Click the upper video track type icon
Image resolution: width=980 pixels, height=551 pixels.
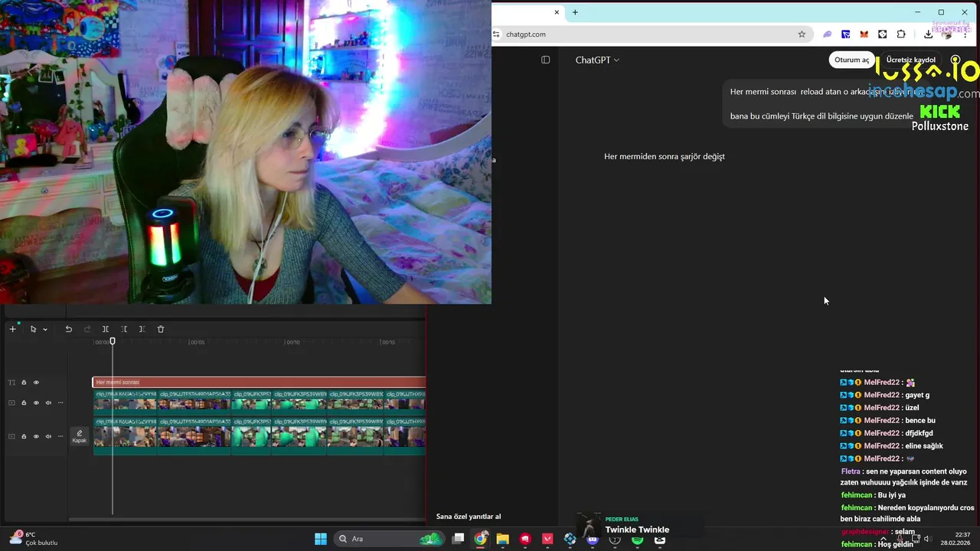tap(11, 403)
